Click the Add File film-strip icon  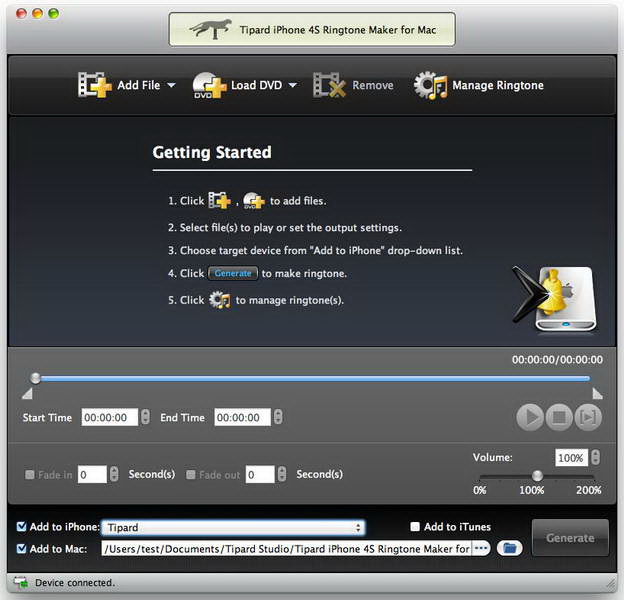[94, 85]
